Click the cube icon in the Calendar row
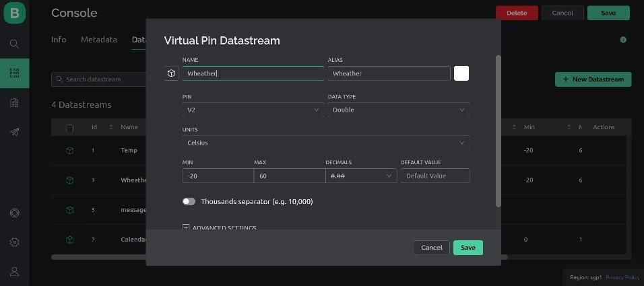 70,240
